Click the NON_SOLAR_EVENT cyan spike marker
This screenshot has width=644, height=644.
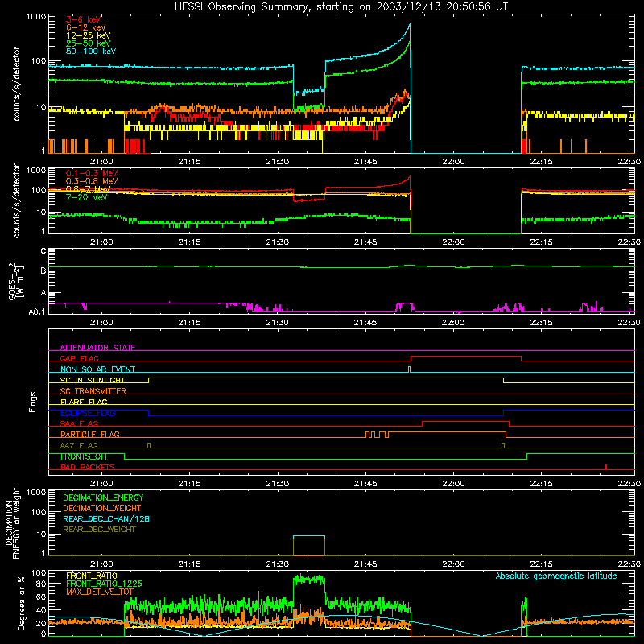pos(409,369)
